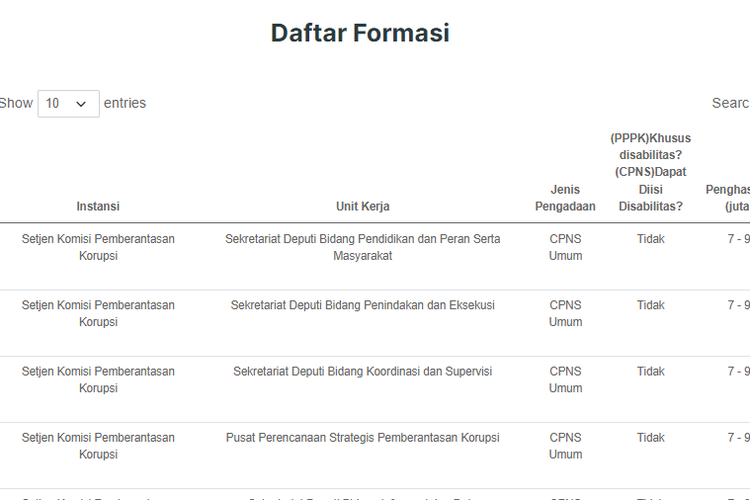The image size is (750, 500).
Task: Click the Daftar Formasi page heading
Action: (x=360, y=33)
